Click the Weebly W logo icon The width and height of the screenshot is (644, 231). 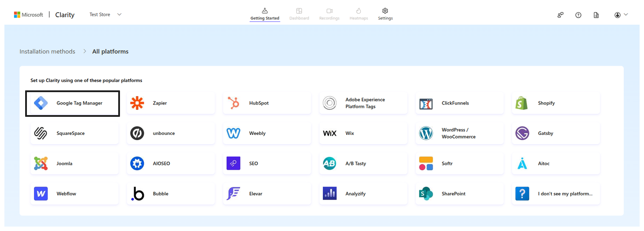tap(233, 133)
